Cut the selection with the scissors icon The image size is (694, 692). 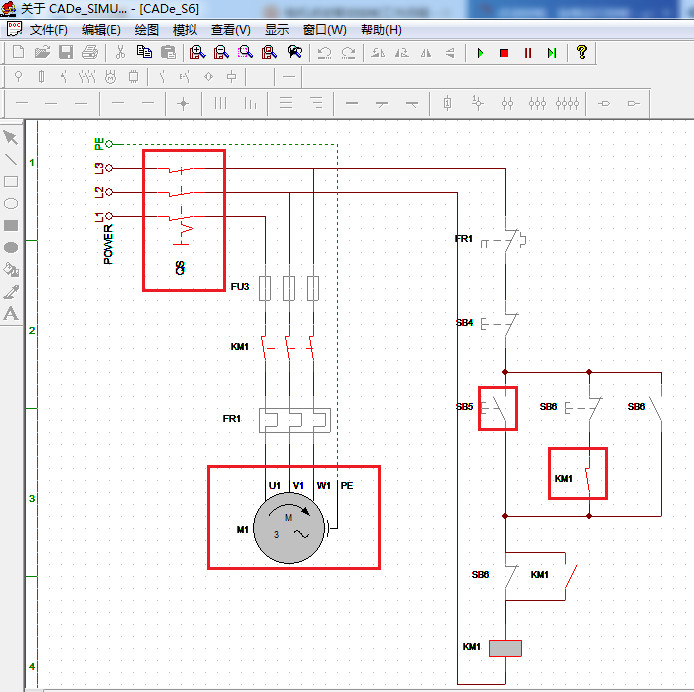120,52
